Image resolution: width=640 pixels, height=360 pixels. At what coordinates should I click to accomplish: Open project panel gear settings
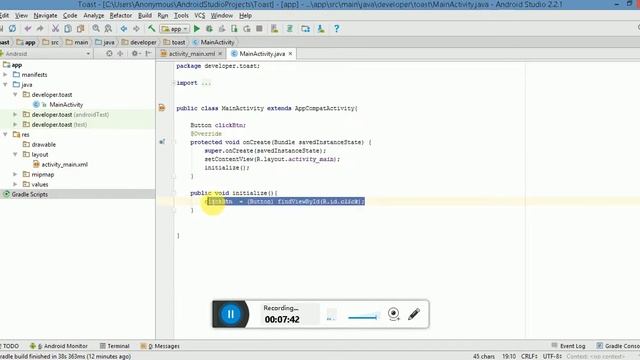(x=135, y=53)
